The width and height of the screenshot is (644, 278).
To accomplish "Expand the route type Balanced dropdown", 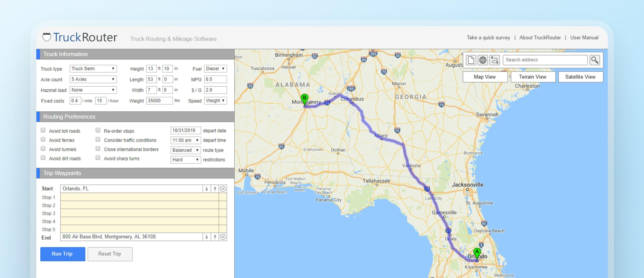I will coord(185,150).
